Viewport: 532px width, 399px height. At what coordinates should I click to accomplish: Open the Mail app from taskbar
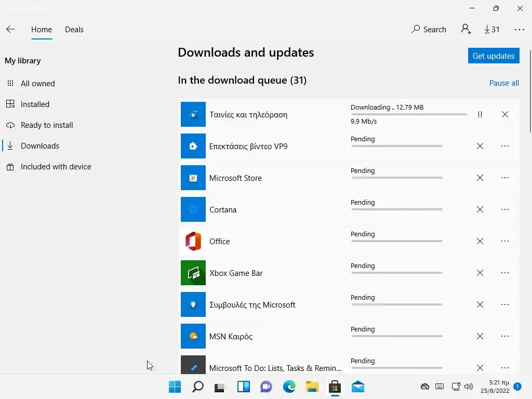(357, 387)
